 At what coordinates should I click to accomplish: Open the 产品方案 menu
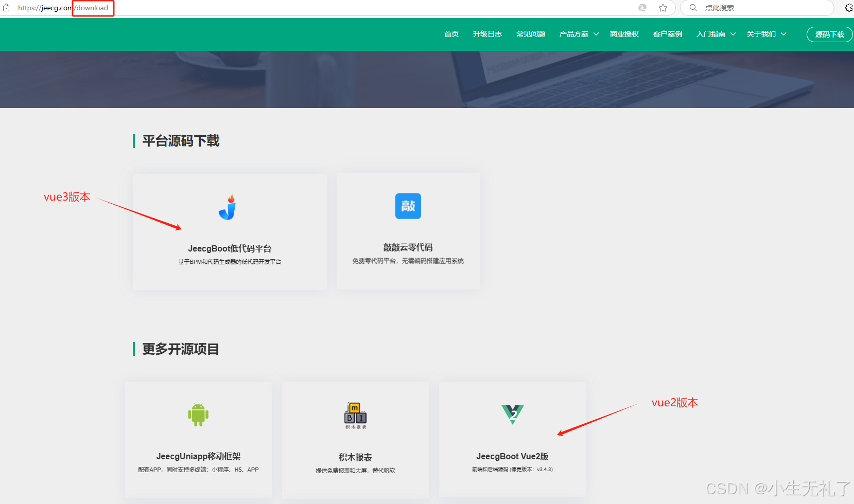pyautogui.click(x=574, y=34)
